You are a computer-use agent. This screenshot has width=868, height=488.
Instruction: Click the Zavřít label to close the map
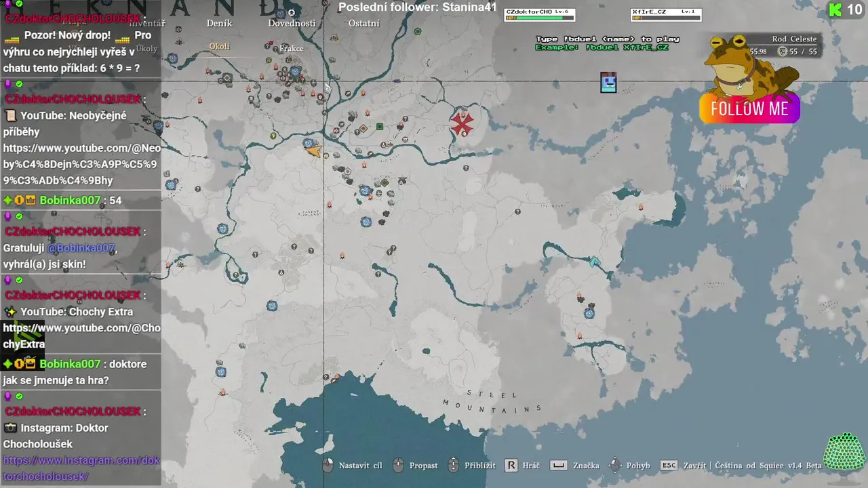(695, 466)
